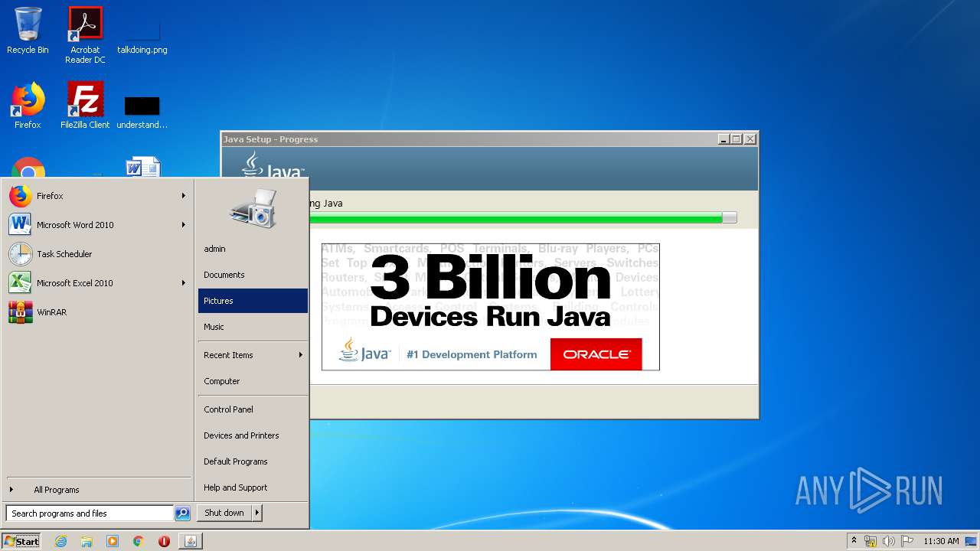The height and width of the screenshot is (551, 980).
Task: Open Devices and Printers
Action: pyautogui.click(x=253, y=435)
